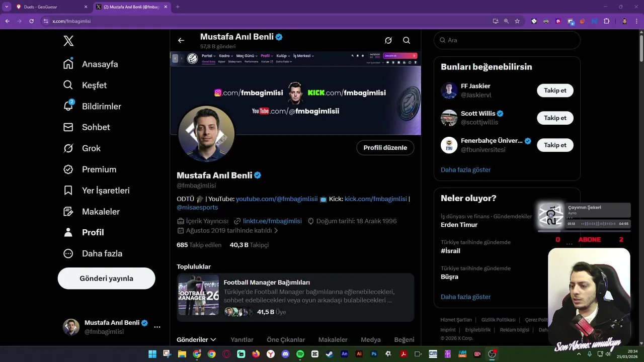Select the Beğeni tab
The width and height of the screenshot is (644, 362).
coord(404,340)
